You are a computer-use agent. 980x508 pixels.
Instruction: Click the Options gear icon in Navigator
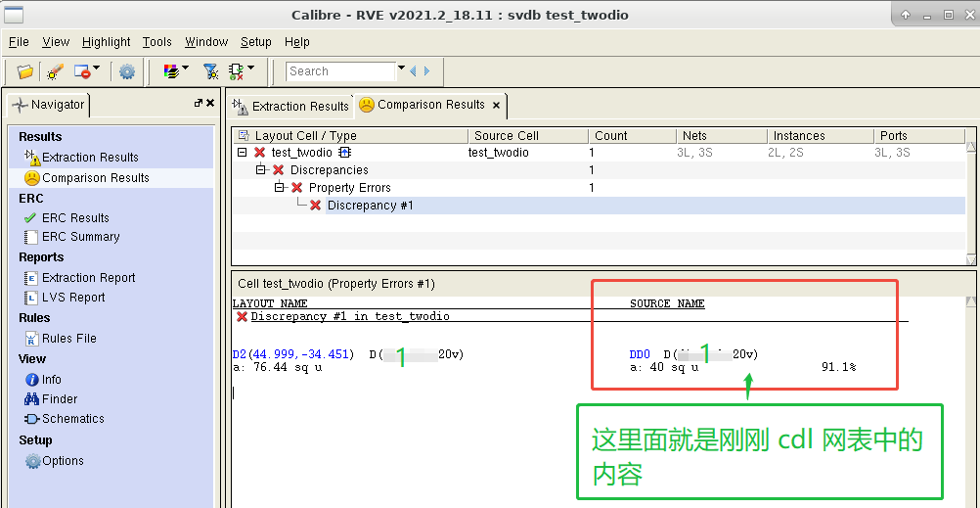coord(32,462)
